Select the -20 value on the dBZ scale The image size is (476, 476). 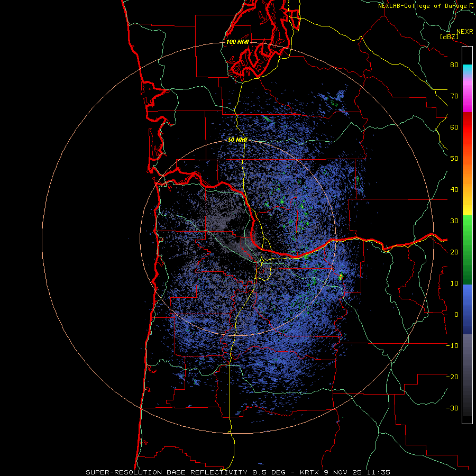452,377
